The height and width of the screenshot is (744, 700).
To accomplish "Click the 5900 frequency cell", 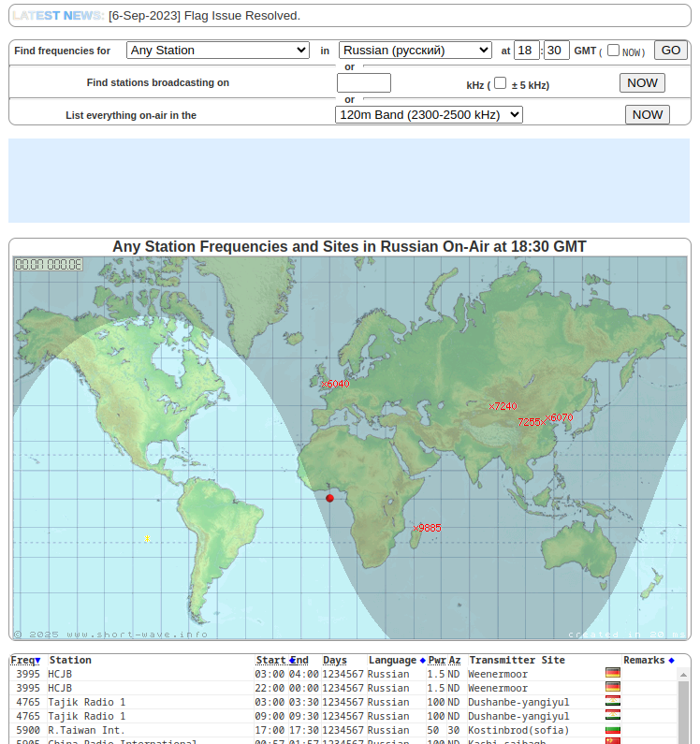I will 28,730.
